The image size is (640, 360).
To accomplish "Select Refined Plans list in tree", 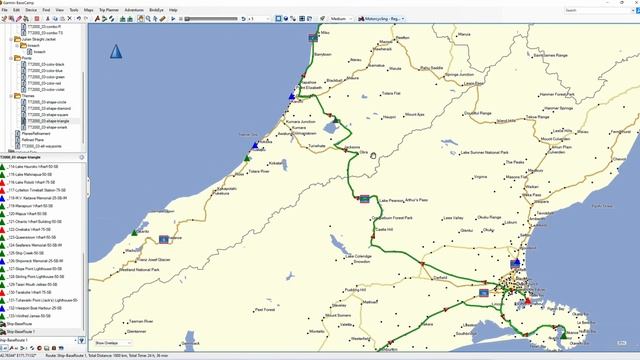I will point(33,140).
